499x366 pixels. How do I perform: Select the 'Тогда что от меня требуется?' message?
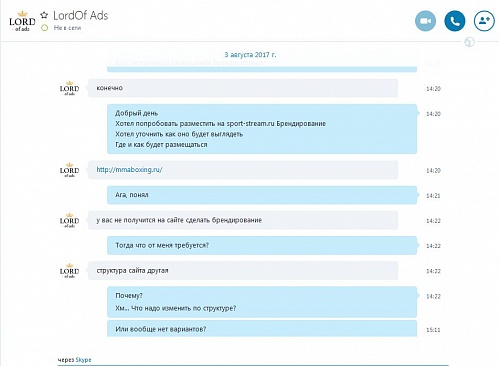tap(262, 245)
